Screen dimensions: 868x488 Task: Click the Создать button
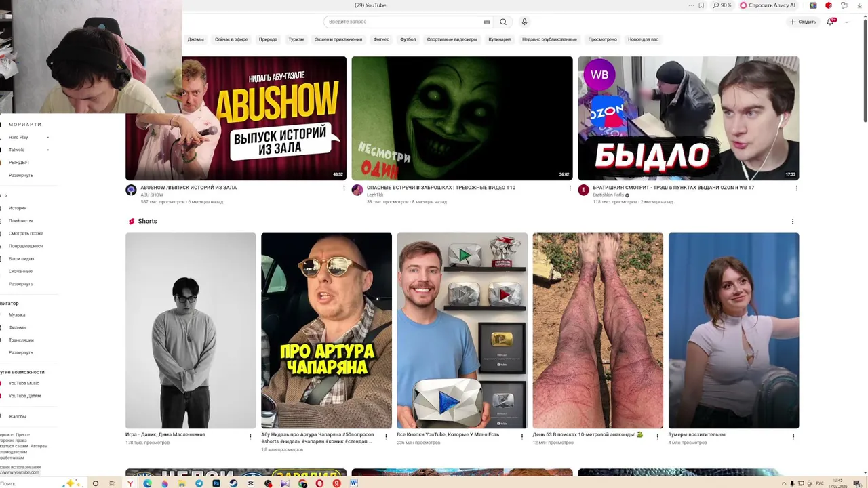coord(803,22)
